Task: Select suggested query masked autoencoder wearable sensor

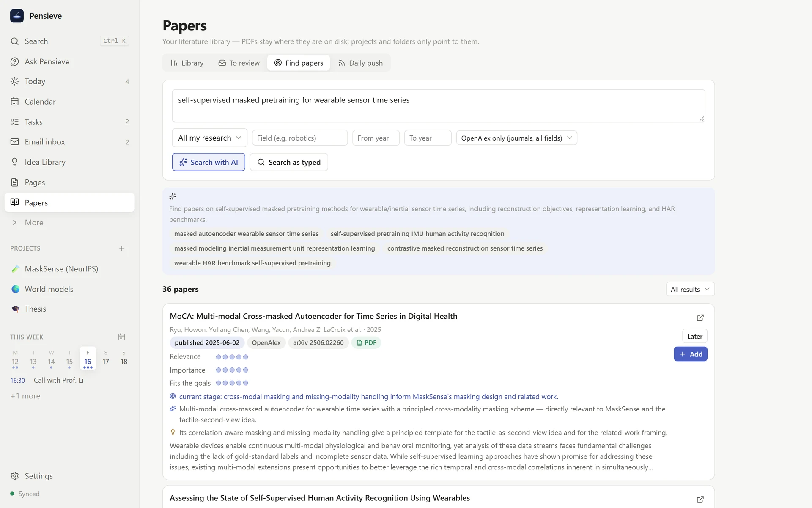Action: point(246,234)
